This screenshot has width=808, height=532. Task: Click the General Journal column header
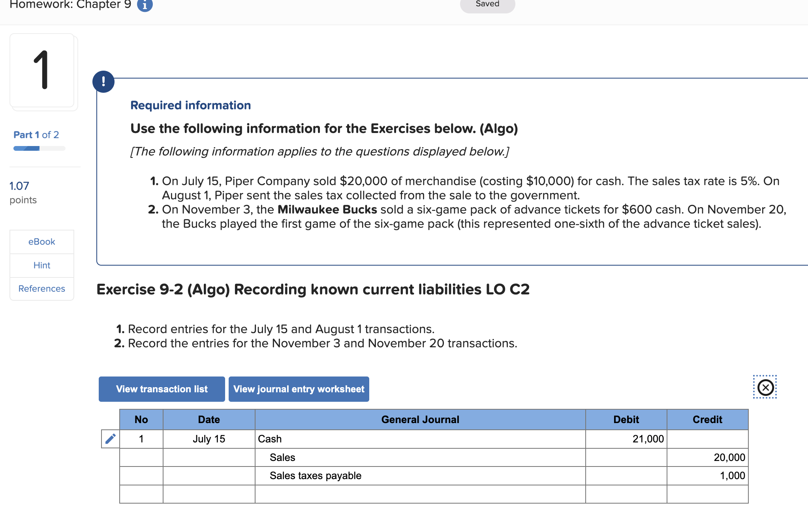coord(420,420)
